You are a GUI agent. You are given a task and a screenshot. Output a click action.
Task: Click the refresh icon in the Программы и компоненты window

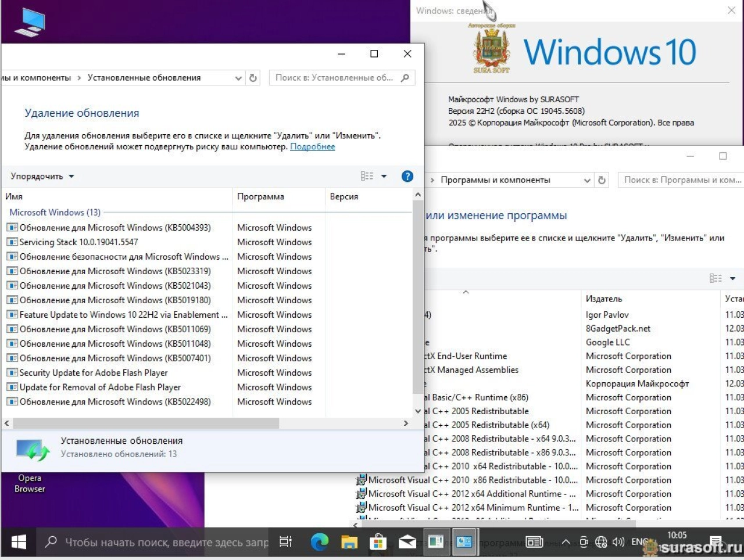(x=602, y=180)
